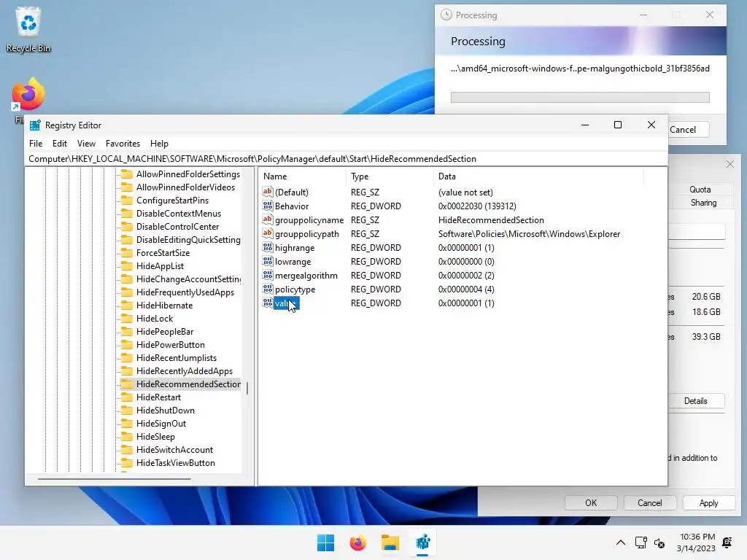Click the tree pane vertical scrollbar thumb
Screen dimensions: 747x560
(x=247, y=388)
